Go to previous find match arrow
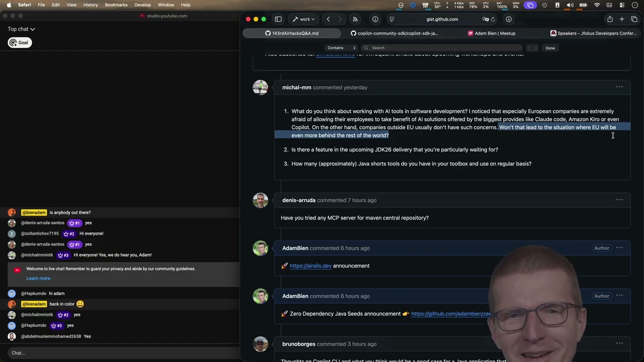644x362 pixels. point(529,48)
